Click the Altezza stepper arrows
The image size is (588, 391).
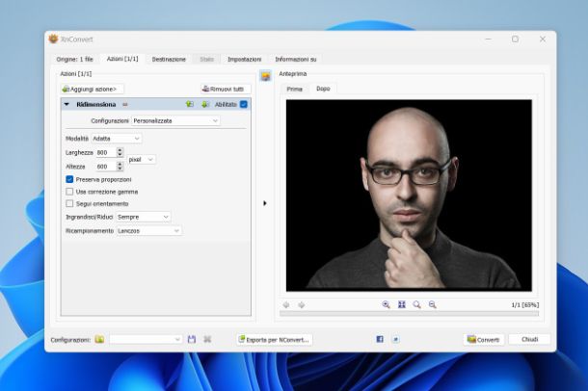coord(120,166)
